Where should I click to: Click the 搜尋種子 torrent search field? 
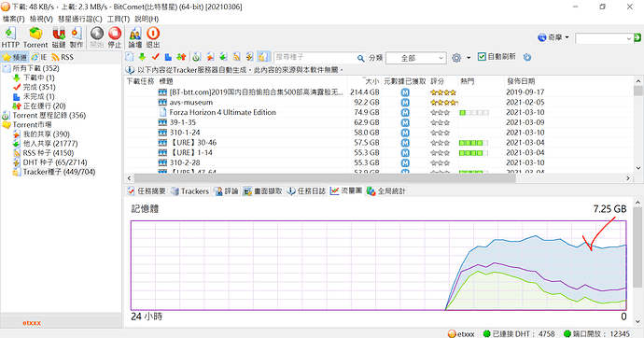(315, 58)
